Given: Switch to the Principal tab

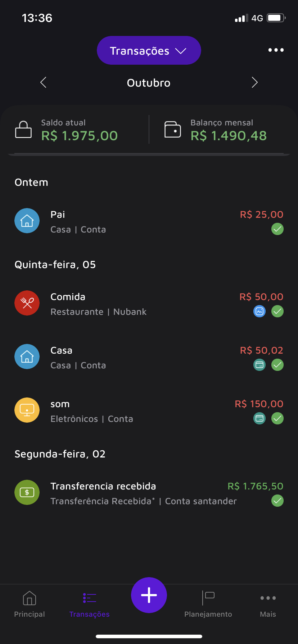Looking at the screenshot, I should (30, 604).
